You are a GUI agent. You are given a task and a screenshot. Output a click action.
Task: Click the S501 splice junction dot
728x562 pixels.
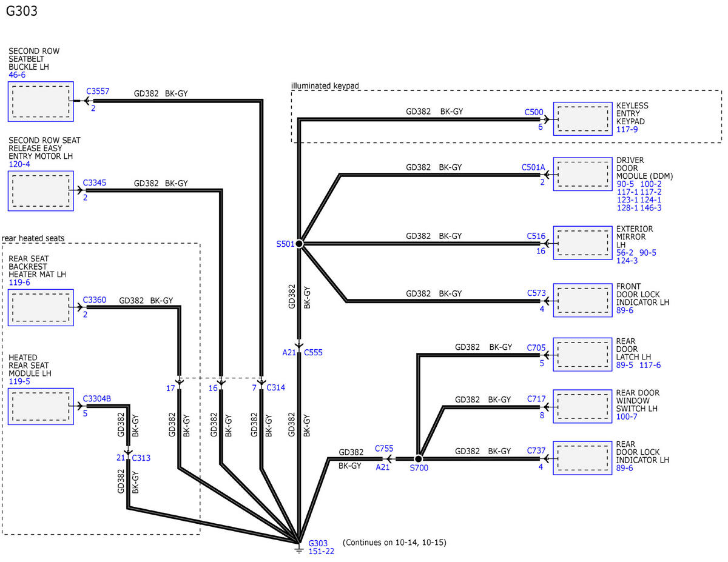(299, 243)
